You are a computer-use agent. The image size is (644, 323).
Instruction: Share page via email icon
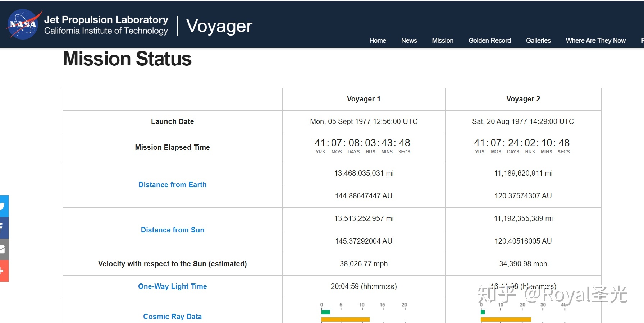[4, 249]
